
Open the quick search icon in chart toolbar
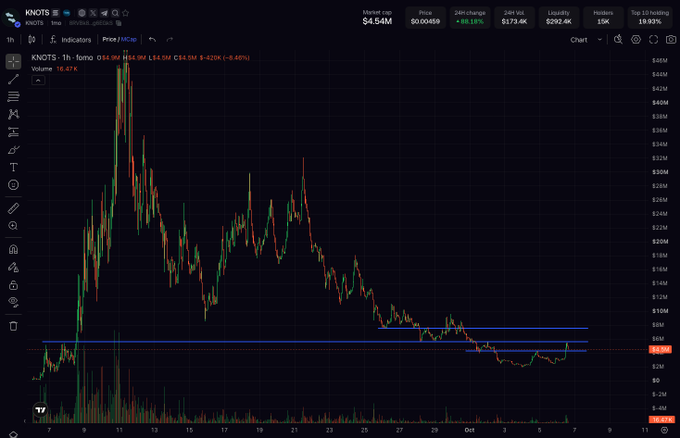(618, 39)
